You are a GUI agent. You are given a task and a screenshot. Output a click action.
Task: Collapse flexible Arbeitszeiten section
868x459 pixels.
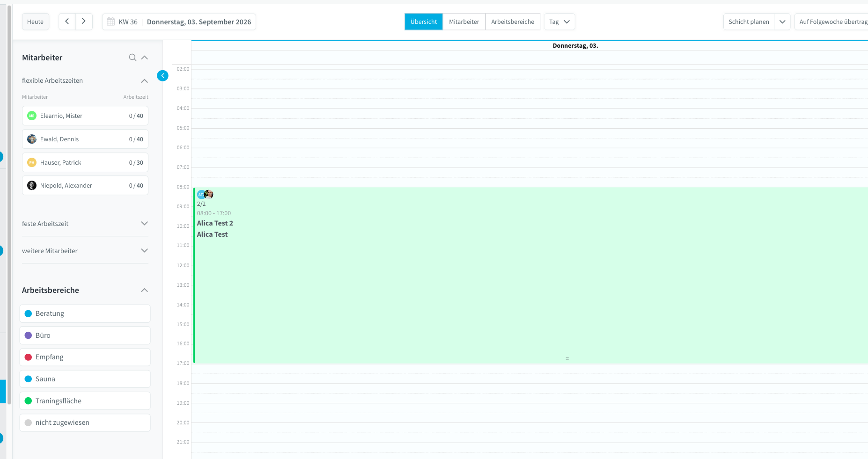[145, 81]
